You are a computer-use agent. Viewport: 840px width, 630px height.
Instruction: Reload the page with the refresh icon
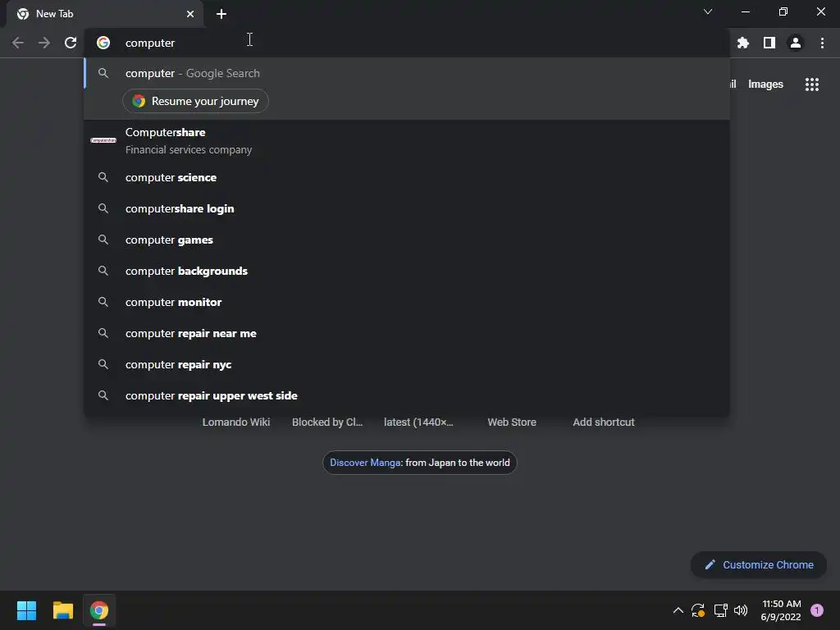pos(71,43)
